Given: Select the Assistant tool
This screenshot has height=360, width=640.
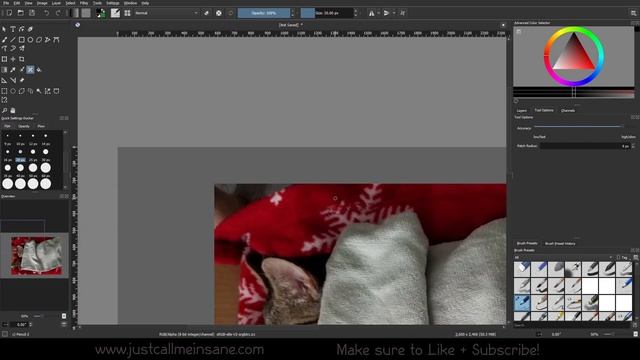Looking at the screenshot, I should (4, 80).
